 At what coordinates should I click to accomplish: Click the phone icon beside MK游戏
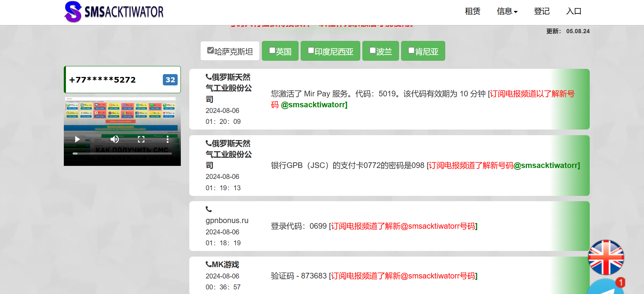pyautogui.click(x=209, y=264)
